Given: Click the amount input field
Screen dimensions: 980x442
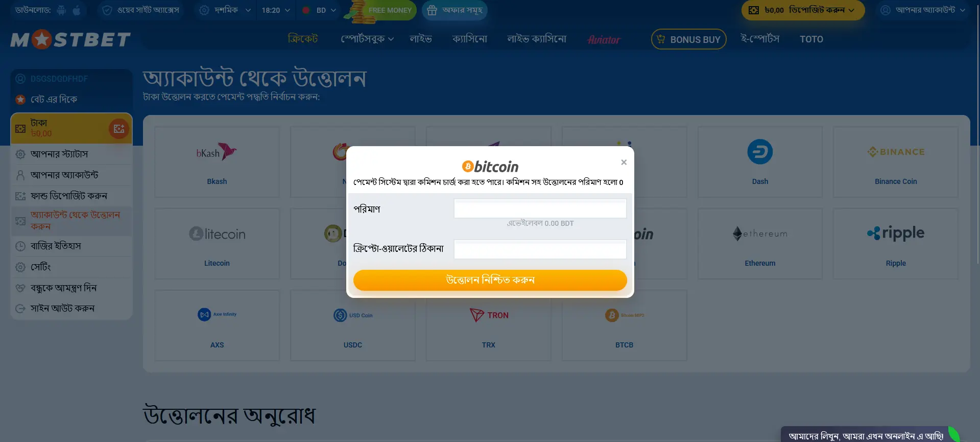Looking at the screenshot, I should tap(540, 208).
